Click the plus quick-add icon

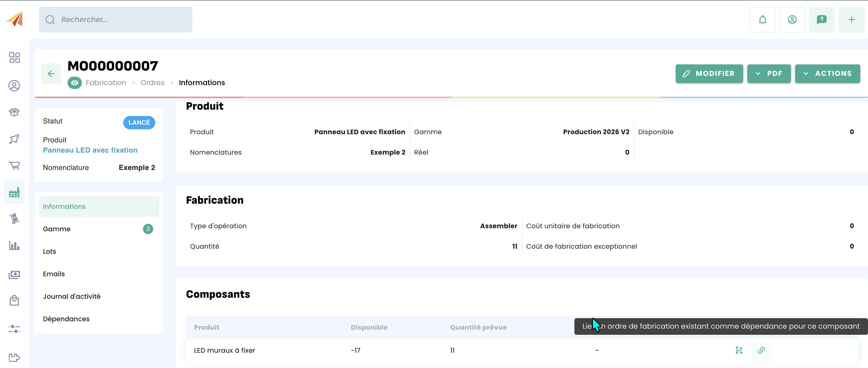(x=851, y=19)
